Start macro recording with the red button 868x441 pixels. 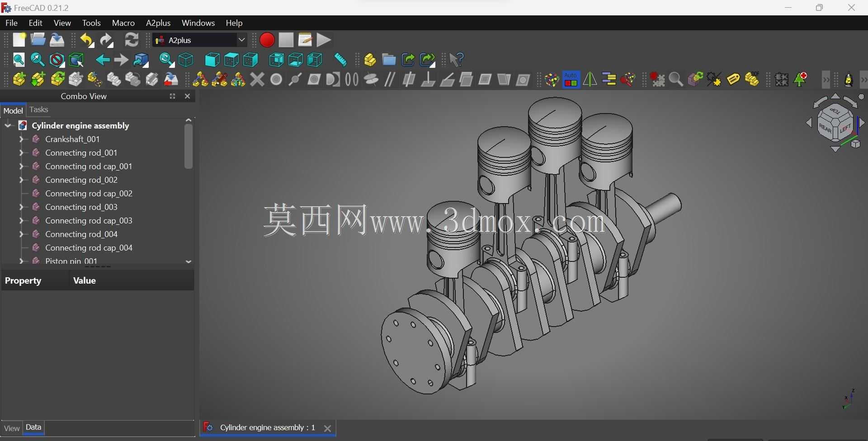click(x=267, y=40)
